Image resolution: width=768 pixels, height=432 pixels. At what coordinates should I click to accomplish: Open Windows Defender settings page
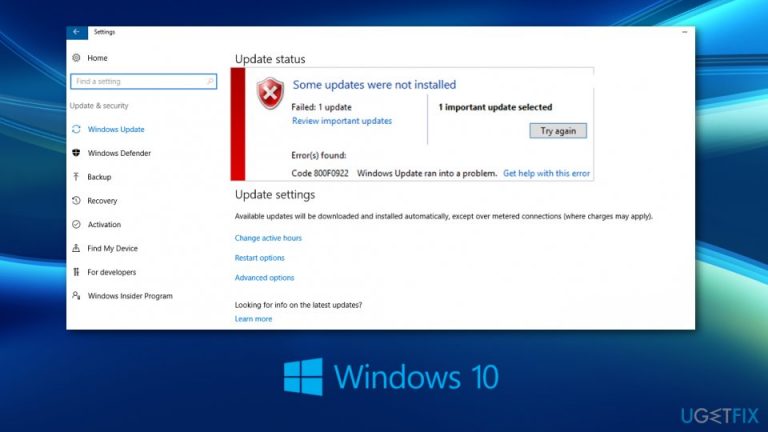(x=119, y=153)
